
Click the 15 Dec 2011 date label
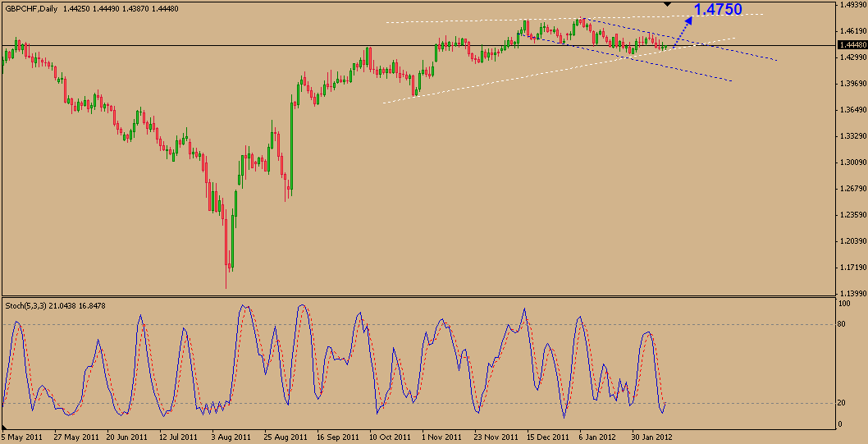(x=548, y=435)
